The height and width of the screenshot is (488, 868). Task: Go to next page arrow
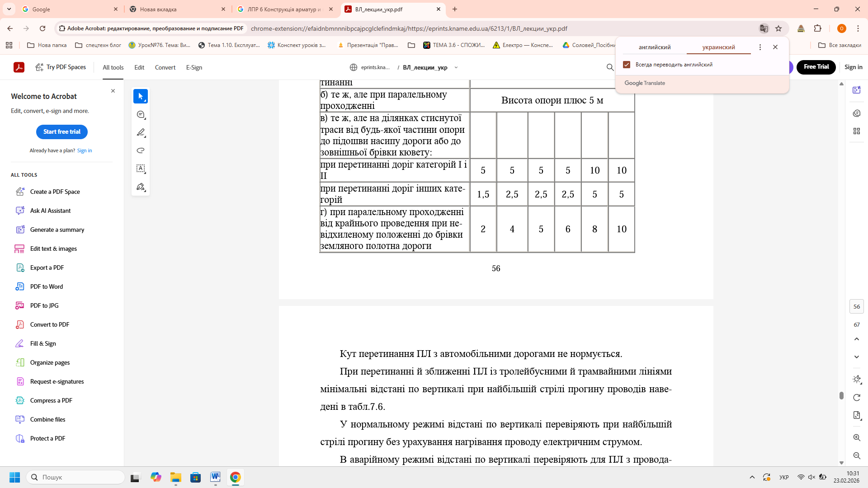(x=857, y=357)
